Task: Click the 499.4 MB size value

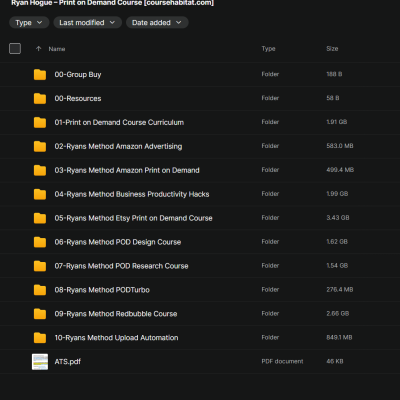Action: [x=340, y=170]
